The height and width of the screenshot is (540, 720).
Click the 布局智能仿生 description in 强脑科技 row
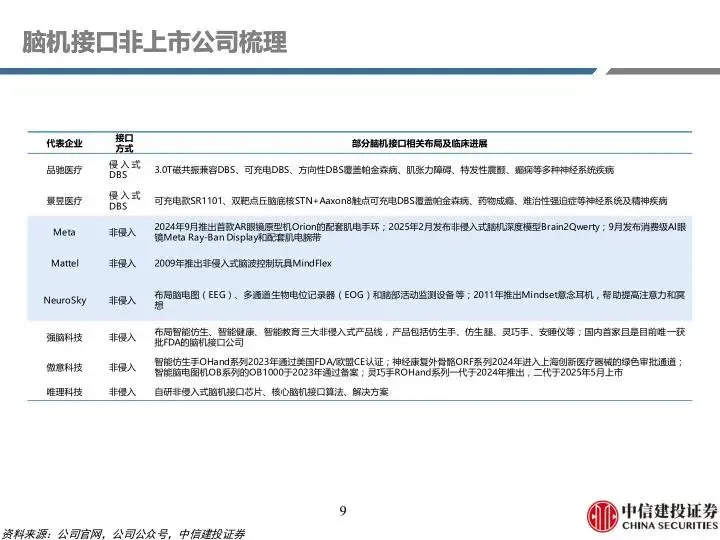click(x=420, y=337)
